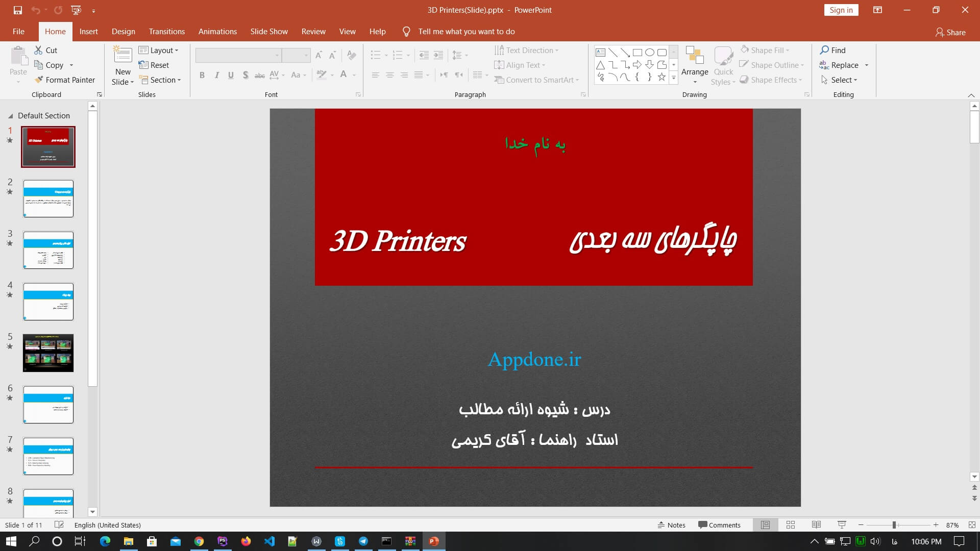Collapse the Default Section triangle
The width and height of the screenshot is (980, 551).
[10, 116]
